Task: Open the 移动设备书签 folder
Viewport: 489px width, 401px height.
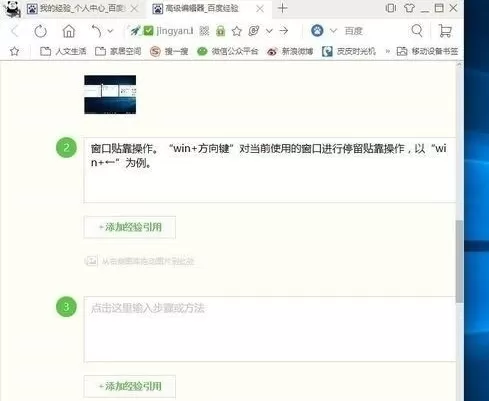Action: coord(427,51)
